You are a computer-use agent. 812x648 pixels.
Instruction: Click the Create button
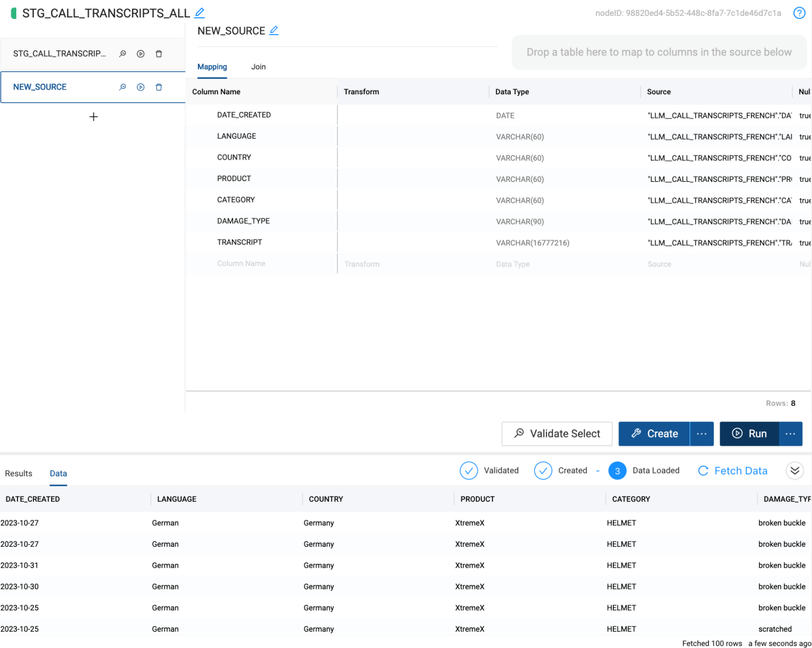click(654, 434)
